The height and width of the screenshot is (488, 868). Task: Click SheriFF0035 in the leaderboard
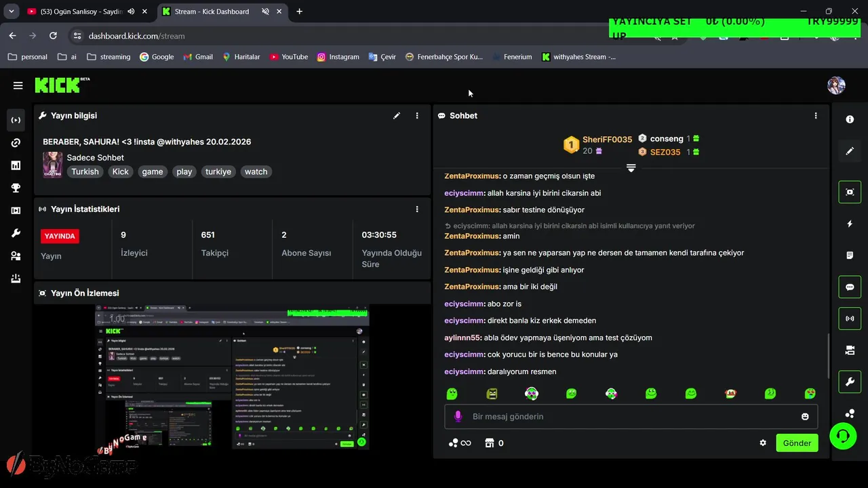[x=607, y=140]
